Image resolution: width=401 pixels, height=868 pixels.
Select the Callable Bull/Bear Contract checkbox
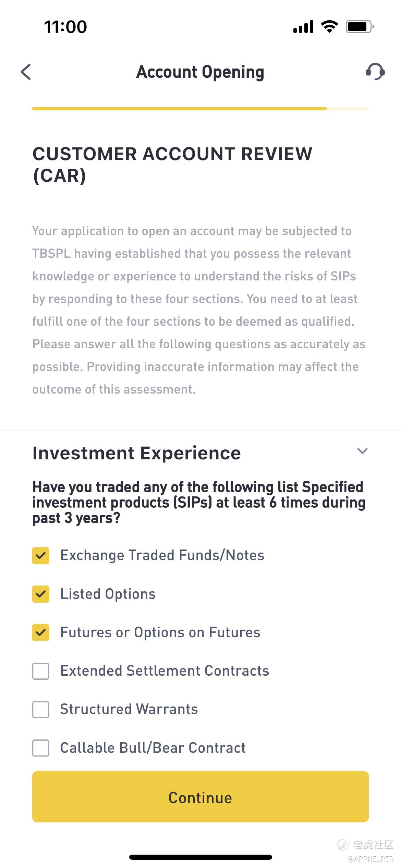click(x=41, y=748)
